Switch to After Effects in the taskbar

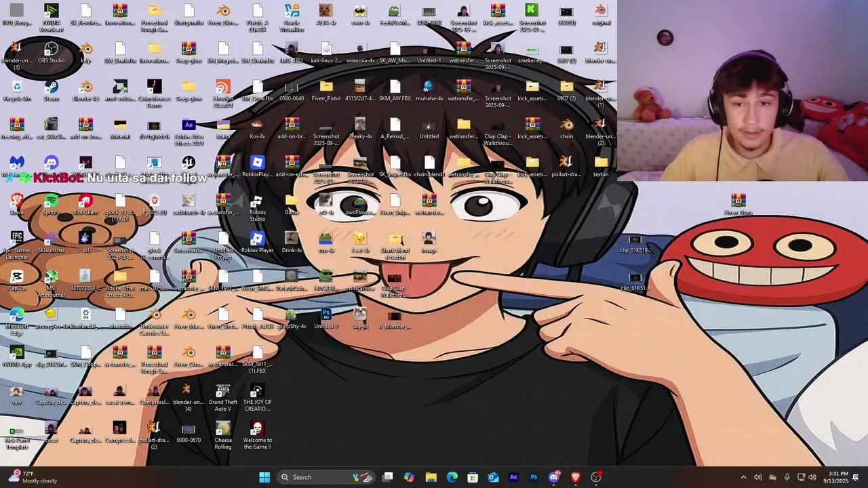tap(513, 477)
